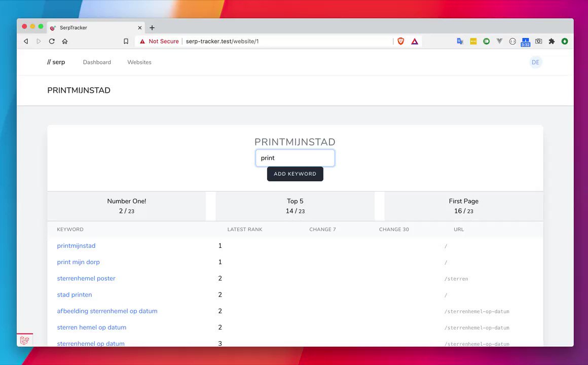
Task: Click the PRINTMIJNSTAD heading above keyword input
Action: click(x=295, y=142)
